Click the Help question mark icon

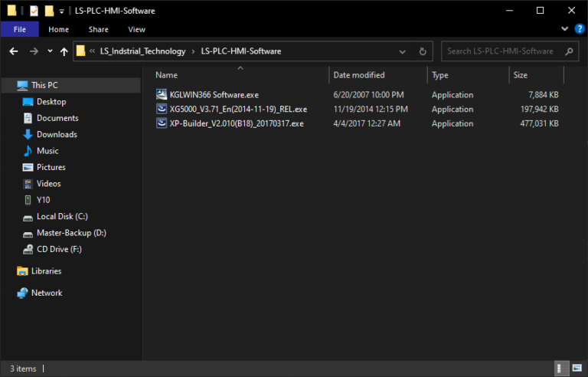580,29
